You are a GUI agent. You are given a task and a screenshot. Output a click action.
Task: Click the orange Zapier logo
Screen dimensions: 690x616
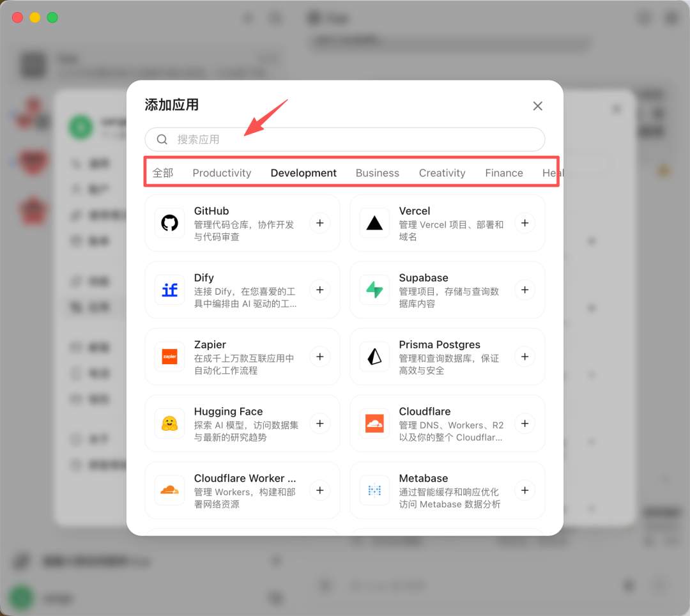tap(169, 357)
